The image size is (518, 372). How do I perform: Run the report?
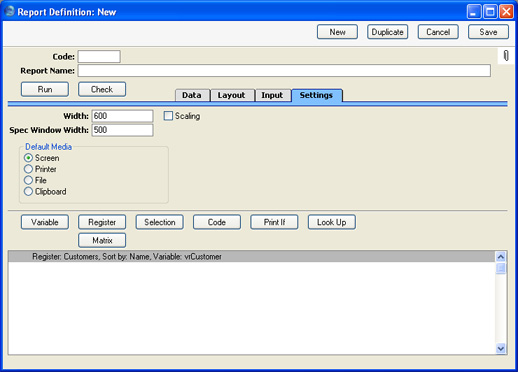click(x=45, y=89)
